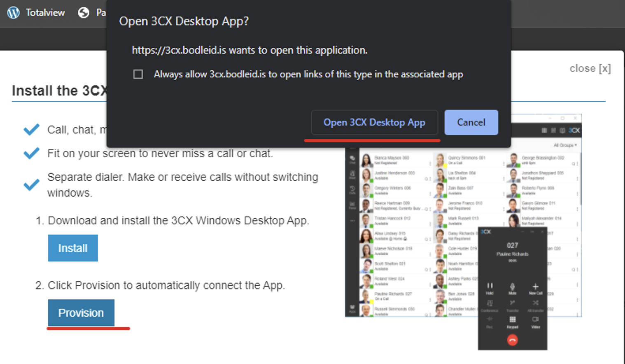The height and width of the screenshot is (364, 625).
Task: Click the Provision button
Action: pos(81,313)
